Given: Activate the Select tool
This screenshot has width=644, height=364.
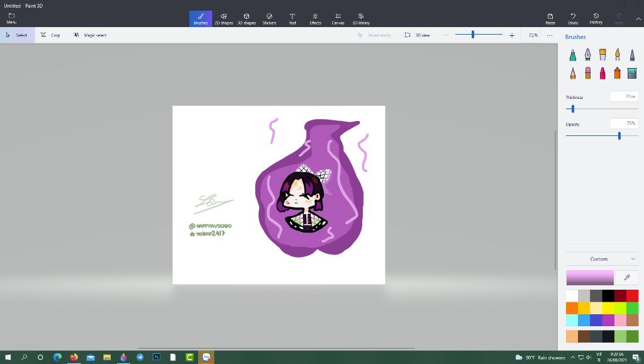Looking at the screenshot, I should click(x=17, y=35).
